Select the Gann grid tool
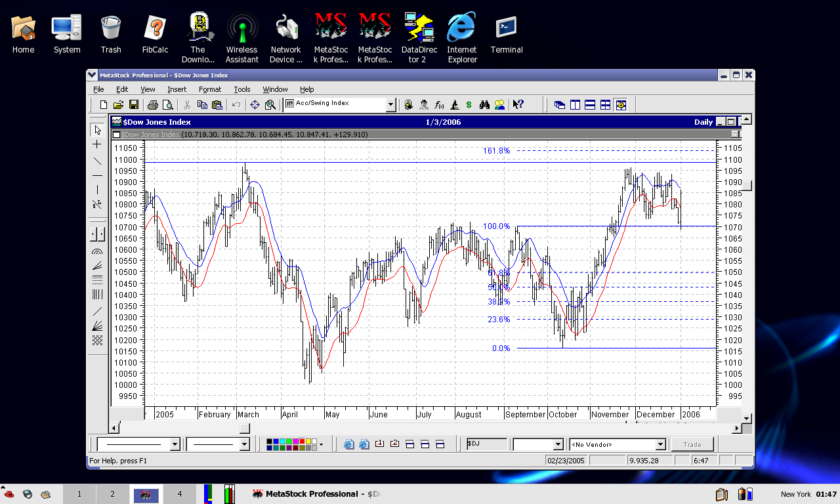 [x=97, y=340]
